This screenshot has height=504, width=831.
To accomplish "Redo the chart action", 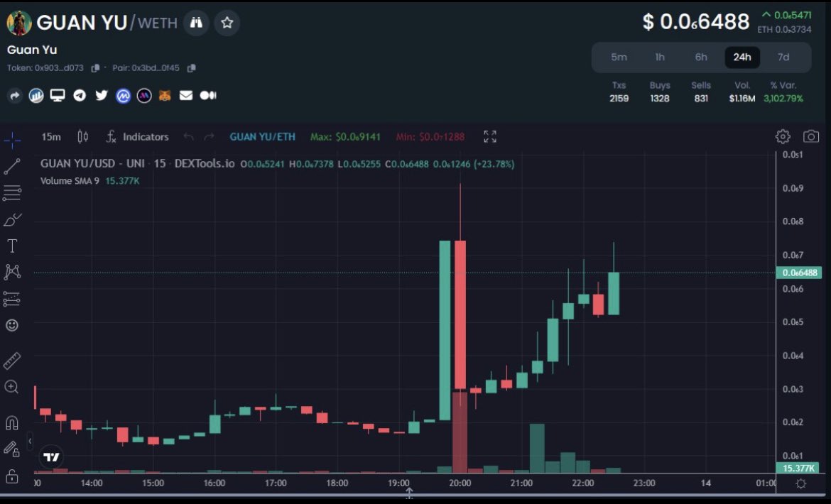I will point(210,137).
